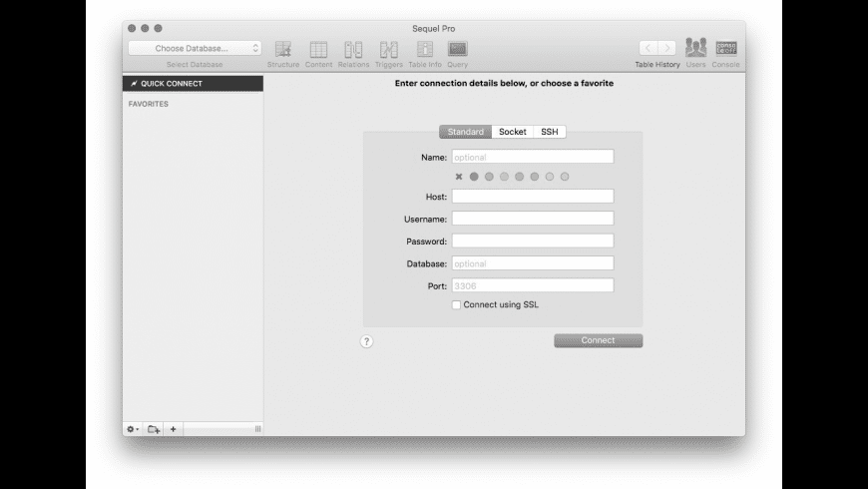
Task: Choose the first color label dot
Action: point(474,177)
